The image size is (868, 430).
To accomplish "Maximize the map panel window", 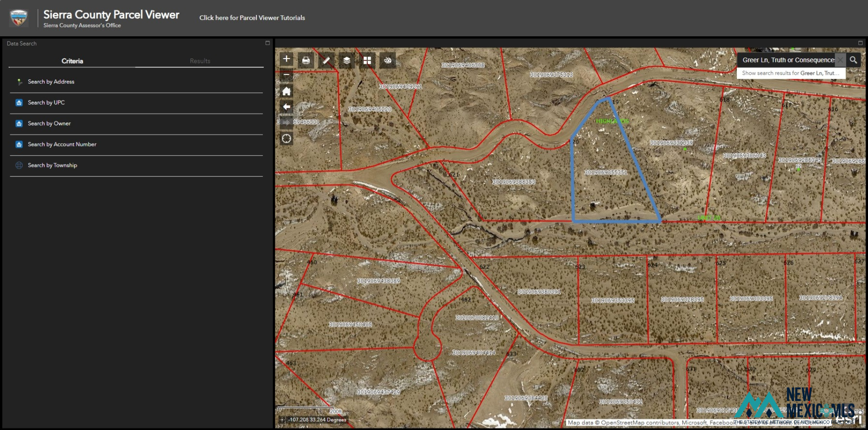I will pyautogui.click(x=860, y=43).
